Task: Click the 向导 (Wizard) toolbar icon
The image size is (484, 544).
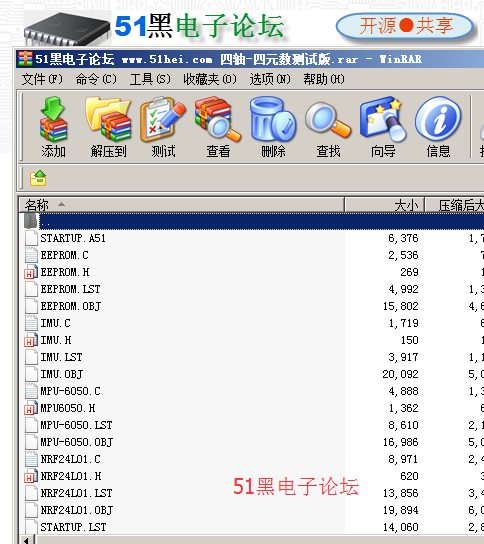Action: (383, 119)
